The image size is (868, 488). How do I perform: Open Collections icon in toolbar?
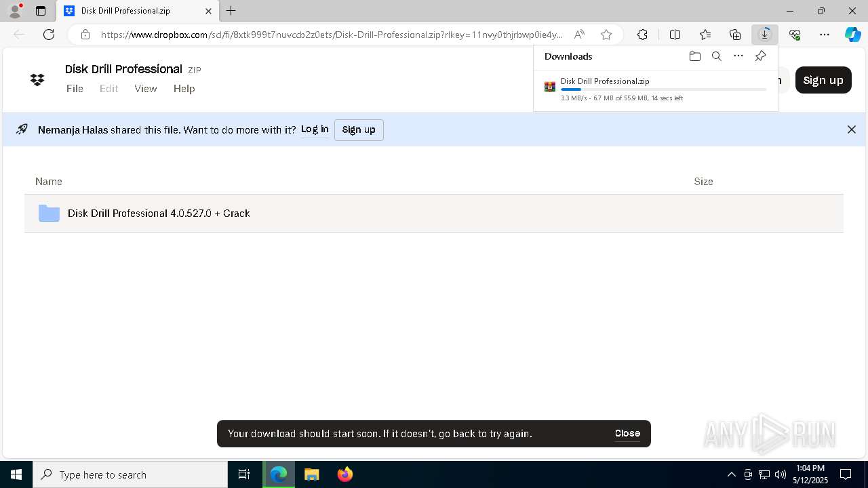click(735, 35)
